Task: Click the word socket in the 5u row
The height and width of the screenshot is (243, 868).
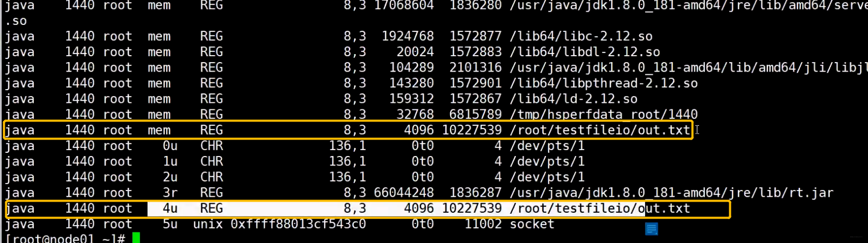Action: [532, 224]
